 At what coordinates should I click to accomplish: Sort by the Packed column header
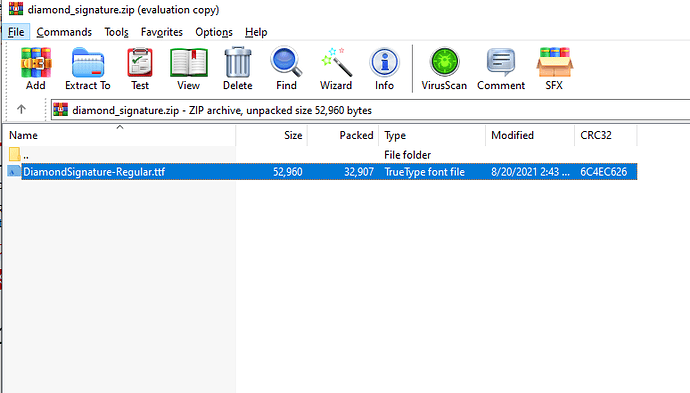pos(343,135)
